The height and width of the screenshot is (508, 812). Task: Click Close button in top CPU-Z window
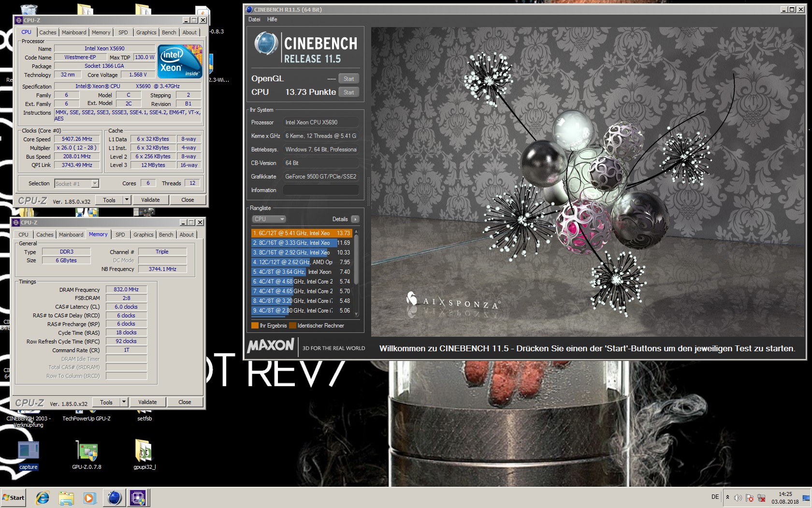(188, 200)
